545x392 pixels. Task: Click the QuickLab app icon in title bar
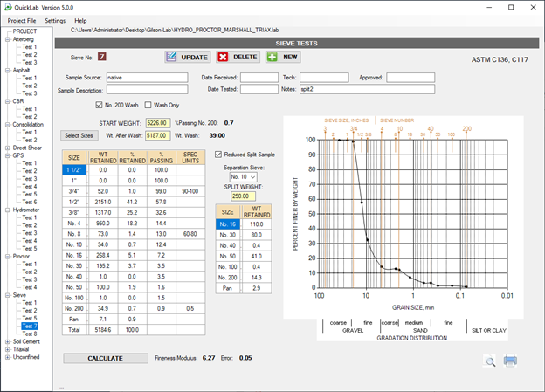[x=8, y=7]
